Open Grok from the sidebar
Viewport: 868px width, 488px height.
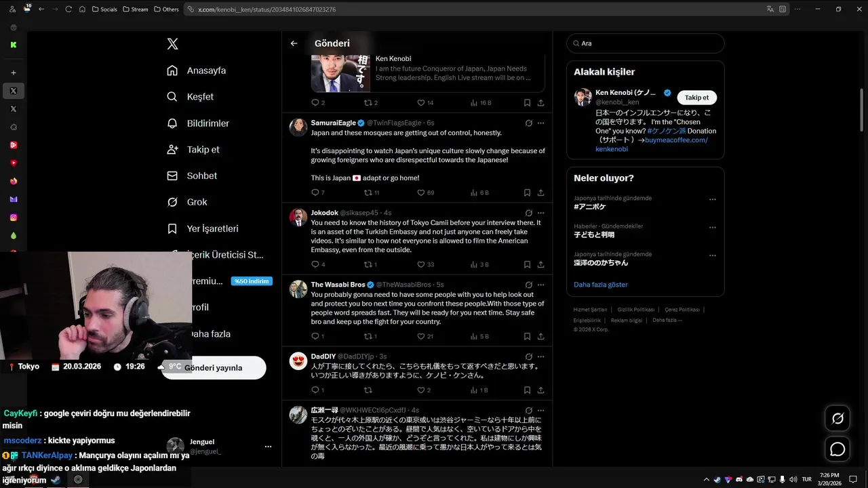click(x=187, y=202)
